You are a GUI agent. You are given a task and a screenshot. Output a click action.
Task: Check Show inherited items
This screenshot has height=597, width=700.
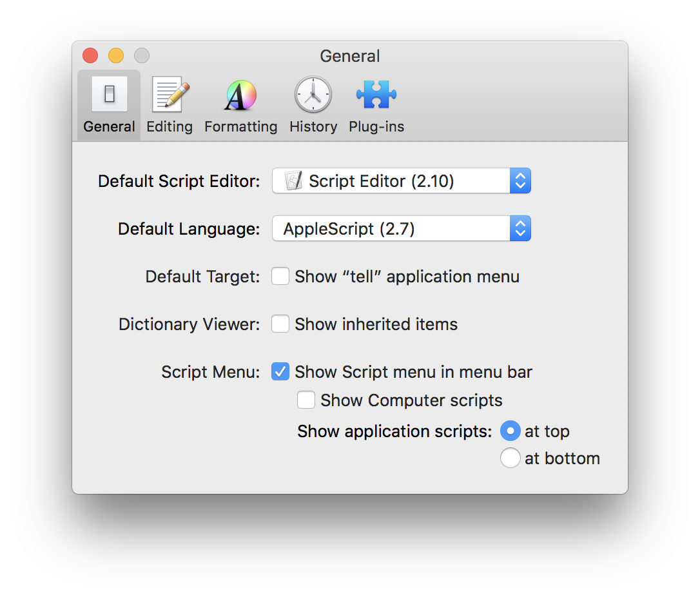280,324
